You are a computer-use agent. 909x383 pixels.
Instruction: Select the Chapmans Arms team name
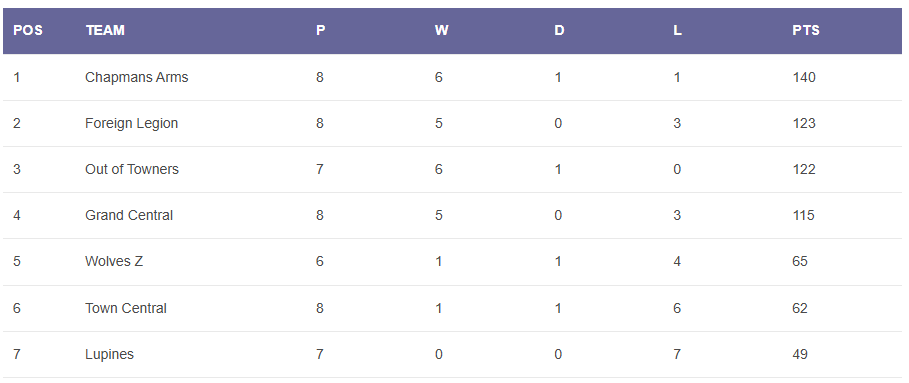pos(136,77)
